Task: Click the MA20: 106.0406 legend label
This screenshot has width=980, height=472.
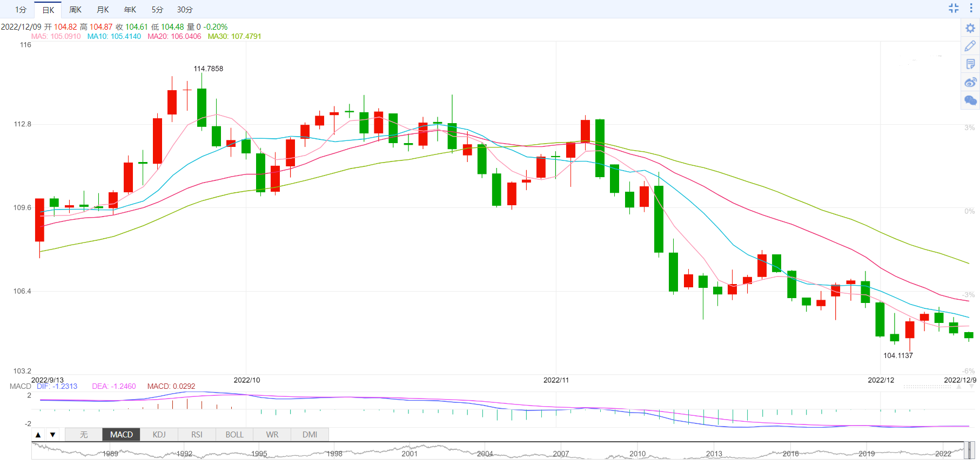Action: pyautogui.click(x=174, y=36)
